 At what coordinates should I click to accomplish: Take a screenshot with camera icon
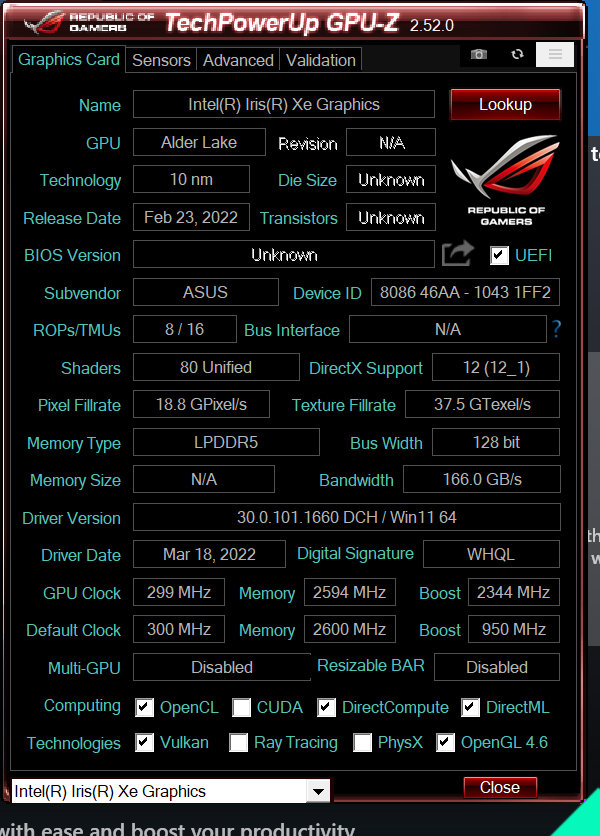click(x=479, y=54)
